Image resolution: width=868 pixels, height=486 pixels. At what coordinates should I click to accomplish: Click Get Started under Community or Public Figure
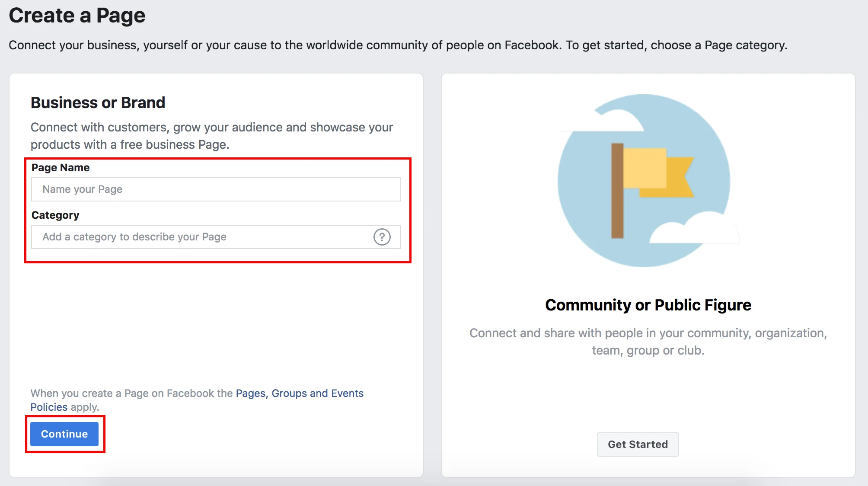click(x=638, y=444)
